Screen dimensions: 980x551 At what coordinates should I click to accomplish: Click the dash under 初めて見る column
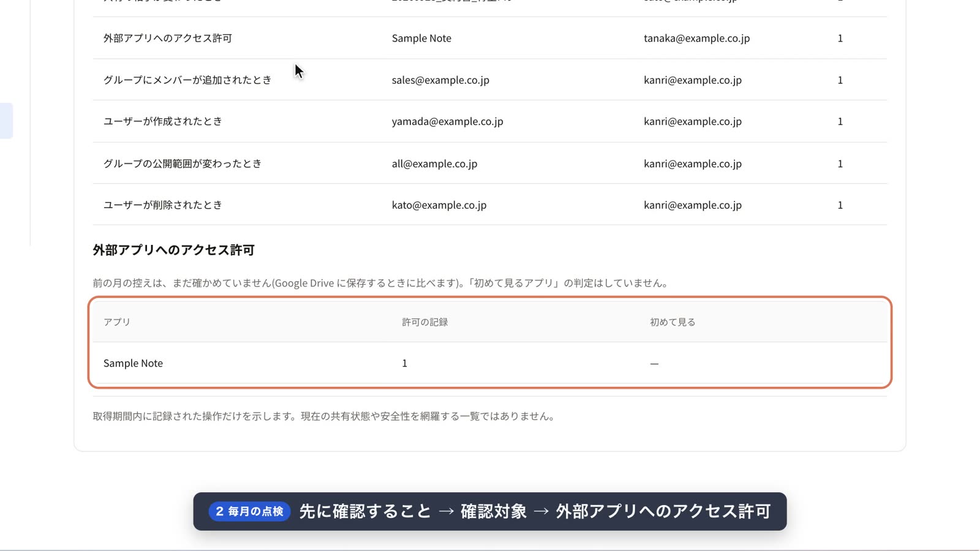[654, 364]
